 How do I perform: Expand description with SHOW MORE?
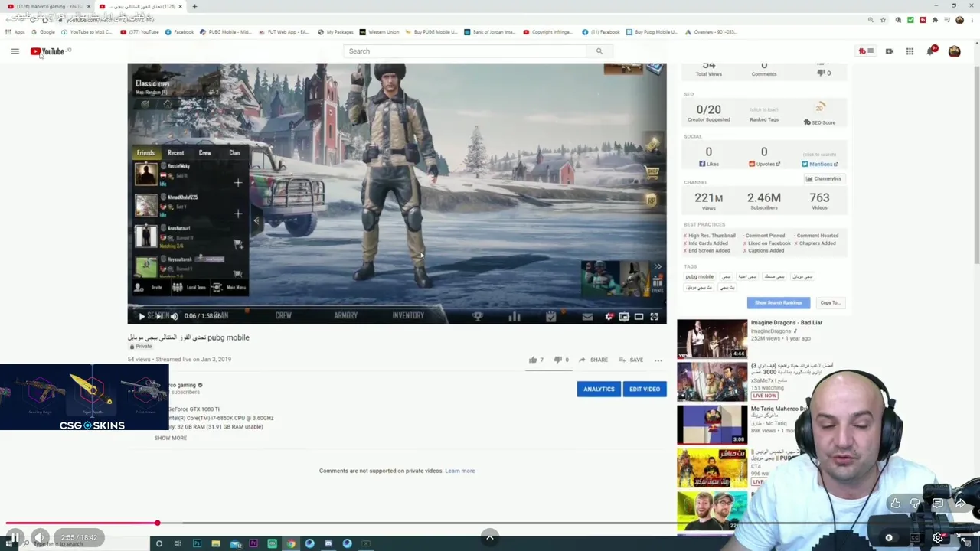(x=171, y=438)
